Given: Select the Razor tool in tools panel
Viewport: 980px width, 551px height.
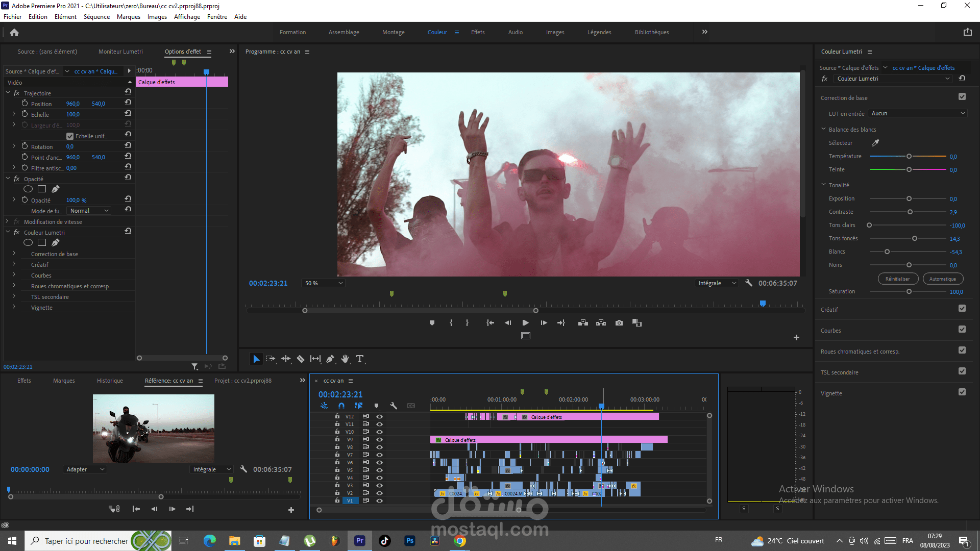Looking at the screenshot, I should 301,359.
